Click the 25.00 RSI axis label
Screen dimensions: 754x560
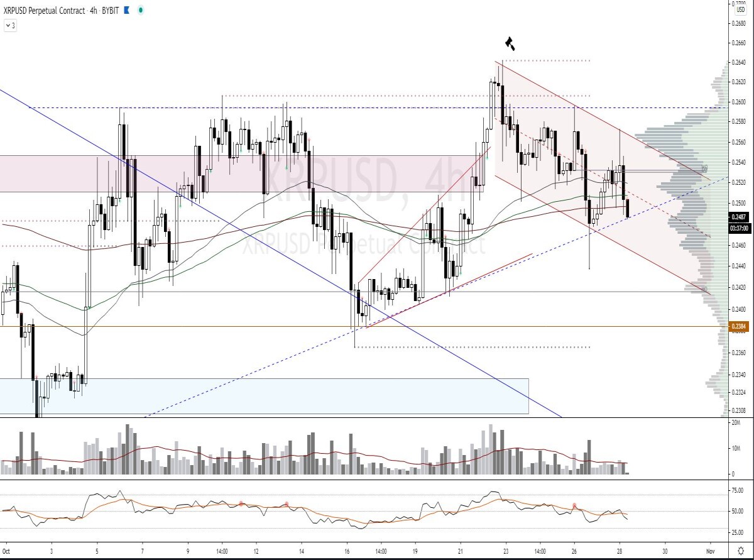(737, 532)
